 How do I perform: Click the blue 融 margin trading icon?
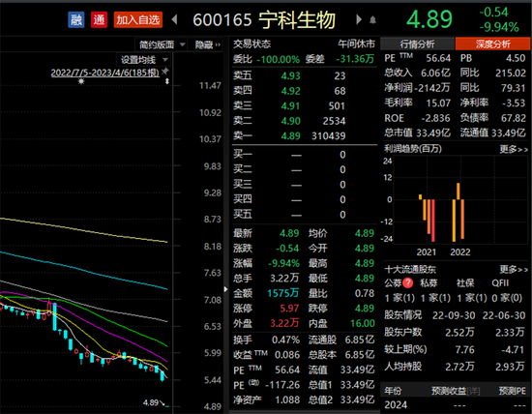click(76, 19)
